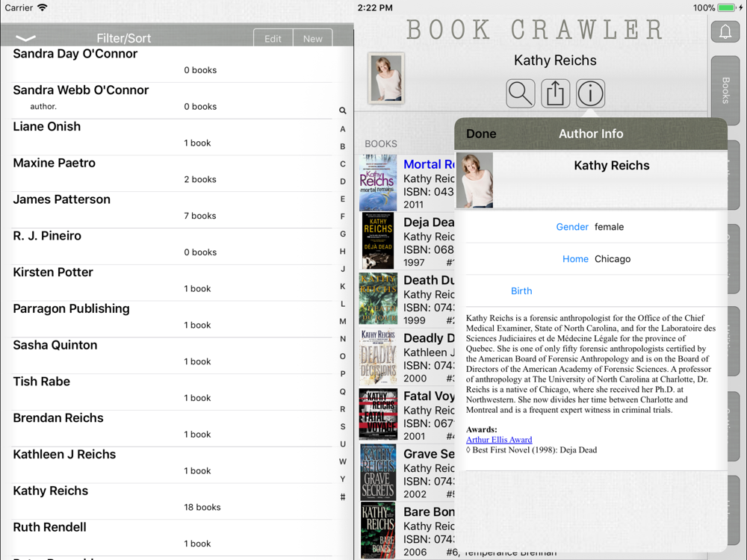The image size is (747, 560).
Task: Jump to # in alphabet index
Action: pyautogui.click(x=343, y=497)
